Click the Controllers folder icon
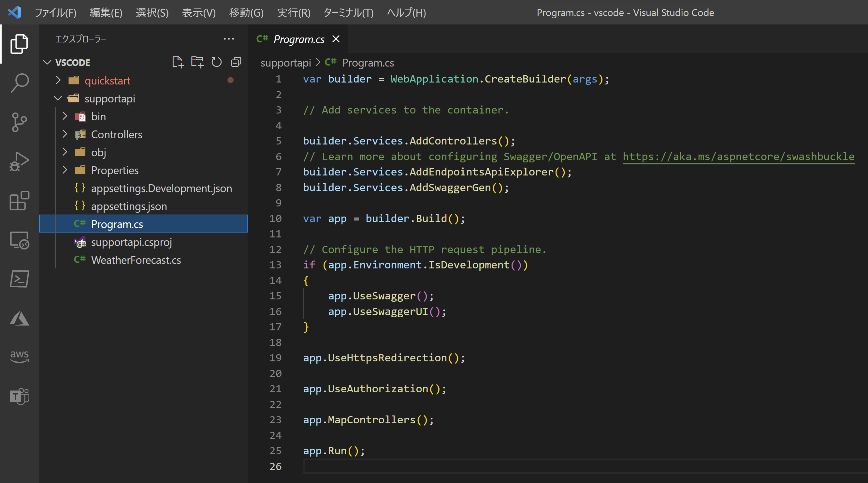The width and height of the screenshot is (868, 483). pyautogui.click(x=80, y=135)
